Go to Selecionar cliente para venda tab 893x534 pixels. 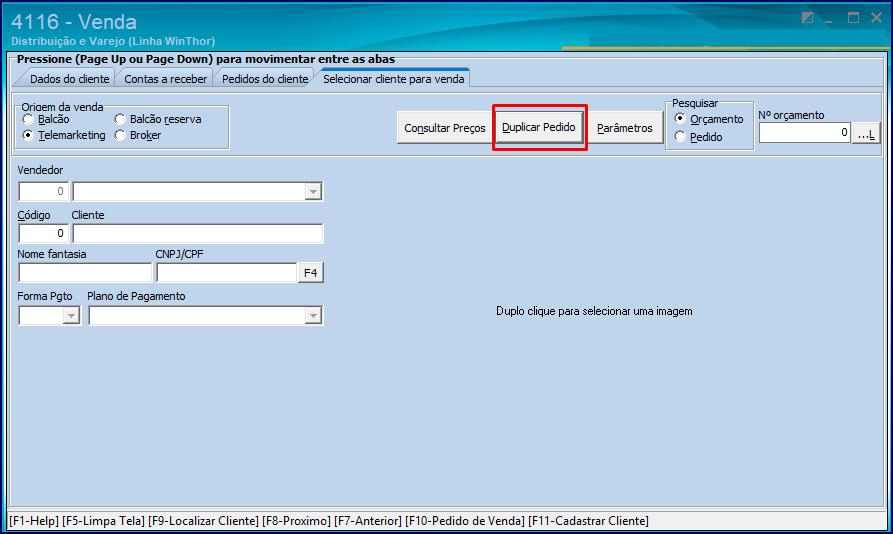tap(394, 79)
